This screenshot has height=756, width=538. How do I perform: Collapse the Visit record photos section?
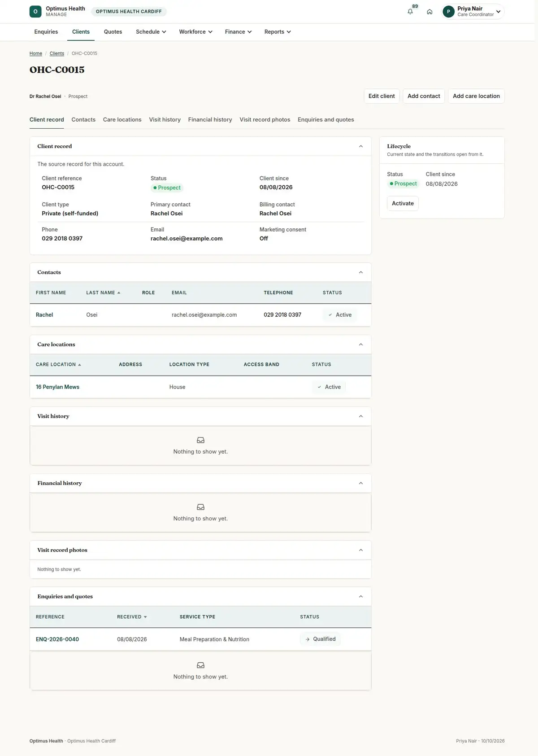click(x=361, y=550)
